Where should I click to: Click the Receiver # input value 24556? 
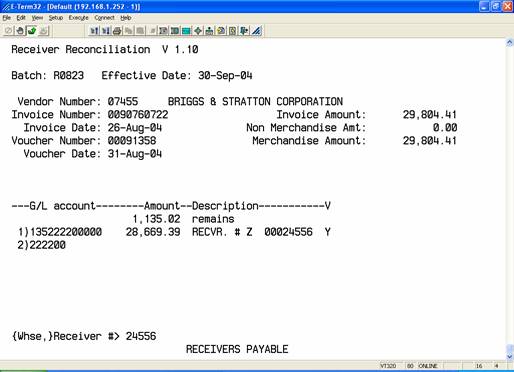(x=141, y=336)
